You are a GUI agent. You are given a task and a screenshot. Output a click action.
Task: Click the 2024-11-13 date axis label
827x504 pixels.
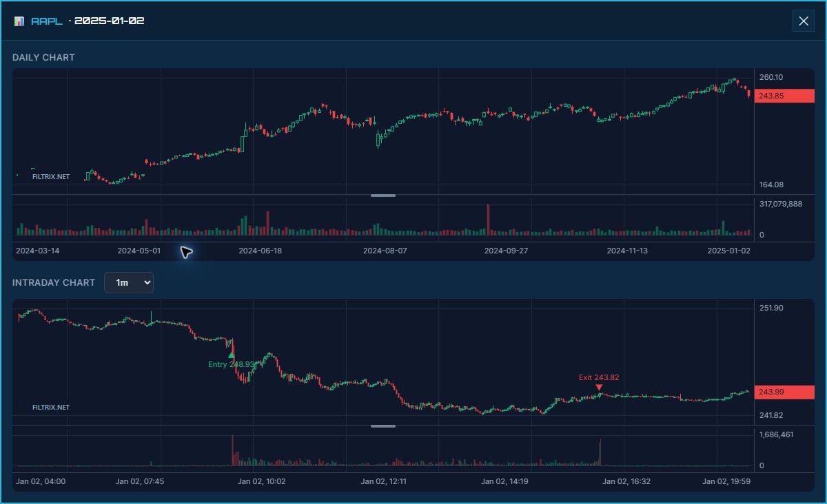pyautogui.click(x=627, y=251)
